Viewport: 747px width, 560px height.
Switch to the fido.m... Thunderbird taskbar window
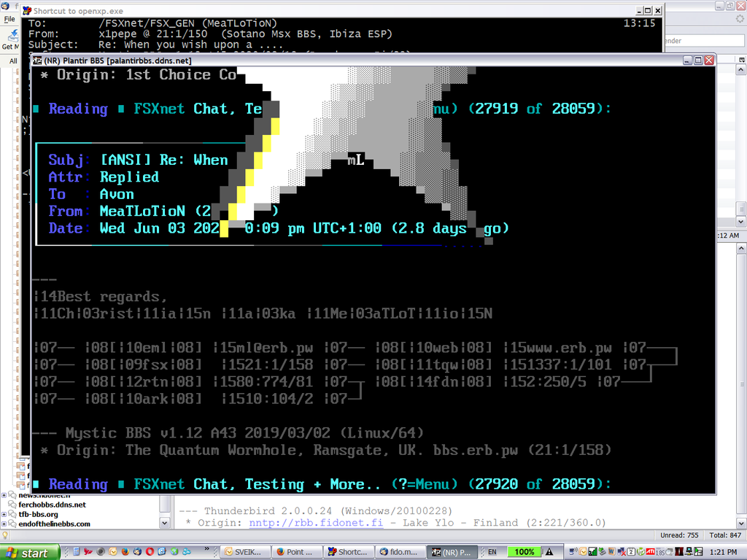pos(400,552)
